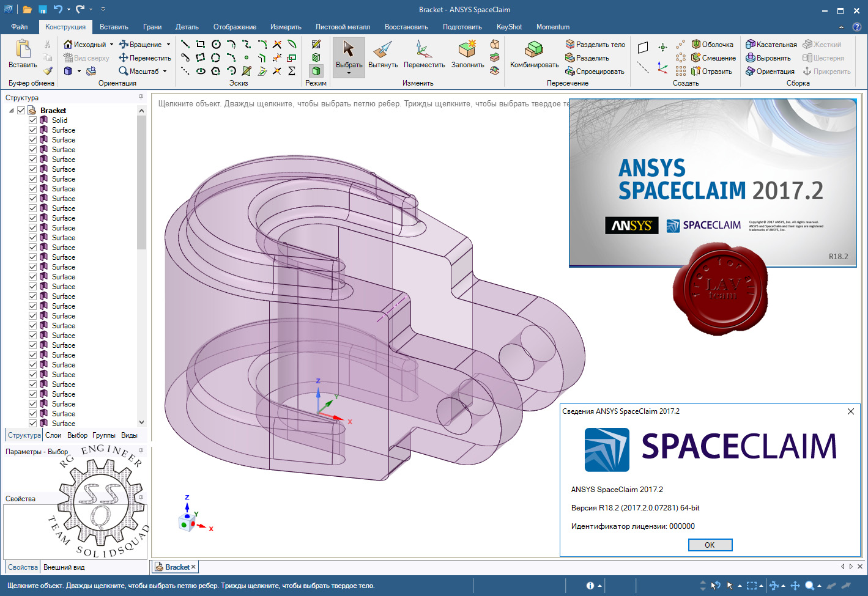This screenshot has height=596, width=868.
Task: Click the Sigma equation sketch tool
Action: [292, 71]
